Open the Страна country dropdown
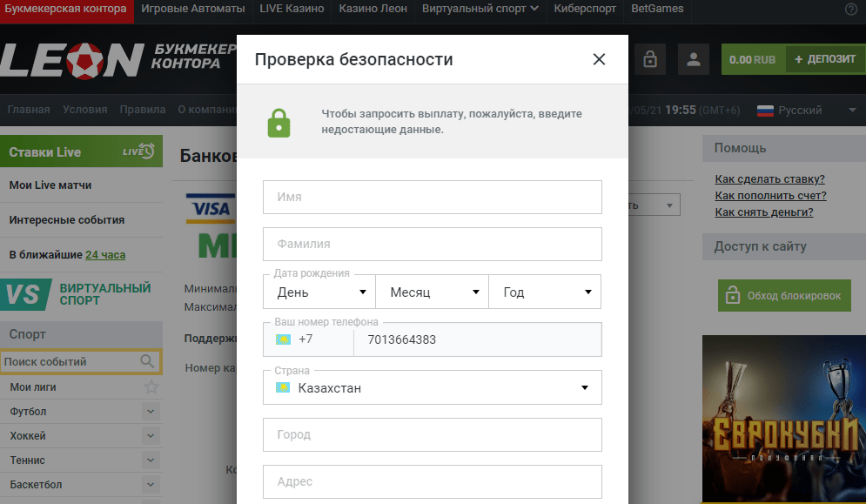This screenshot has height=504, width=866. 432,387
